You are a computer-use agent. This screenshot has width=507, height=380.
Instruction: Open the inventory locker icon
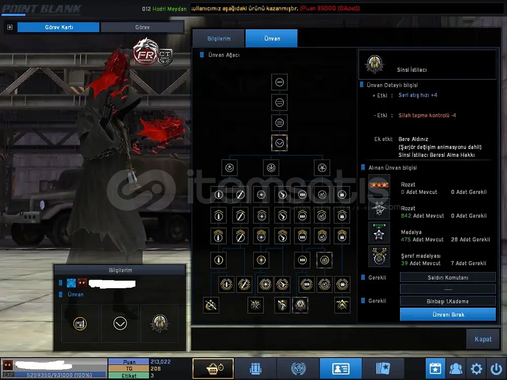pos(255,368)
